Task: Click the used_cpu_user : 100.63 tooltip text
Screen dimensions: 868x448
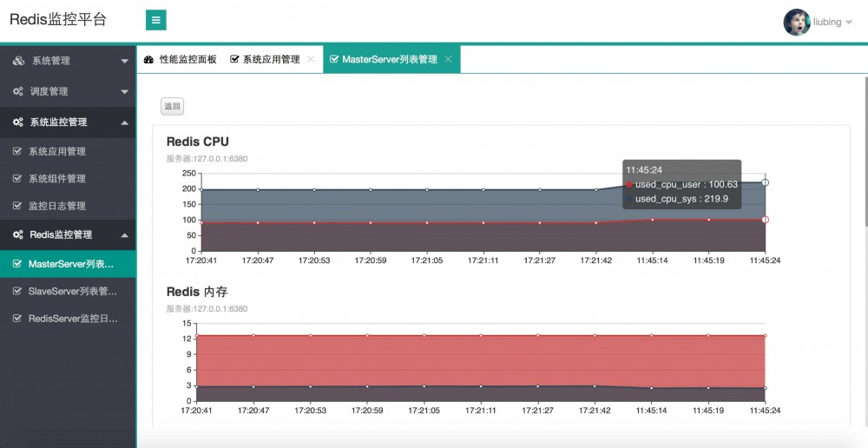Action: coord(687,184)
